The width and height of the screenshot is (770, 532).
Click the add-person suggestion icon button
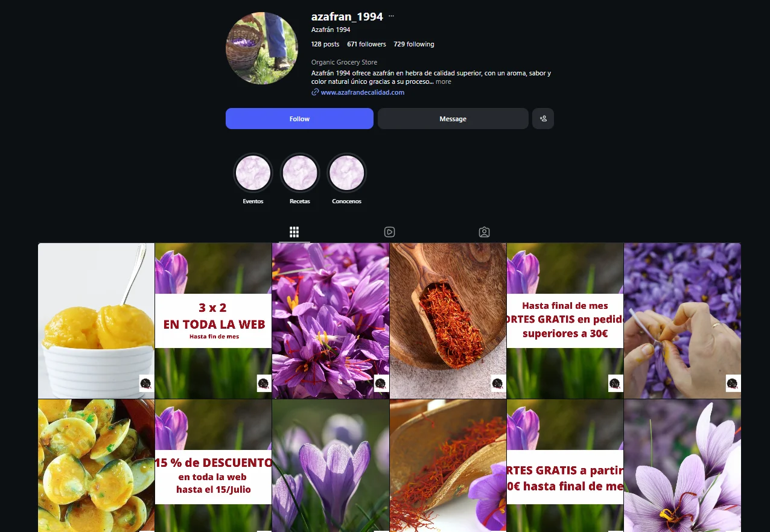tap(543, 119)
